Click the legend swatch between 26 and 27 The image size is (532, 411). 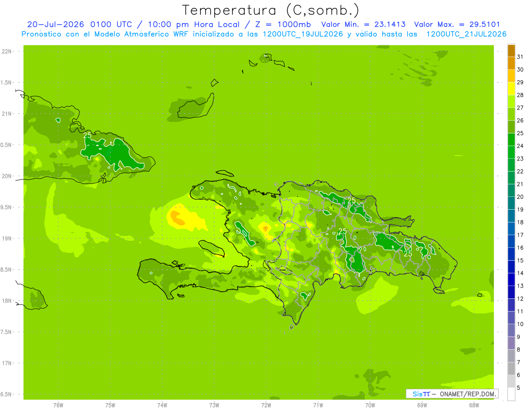coord(511,114)
